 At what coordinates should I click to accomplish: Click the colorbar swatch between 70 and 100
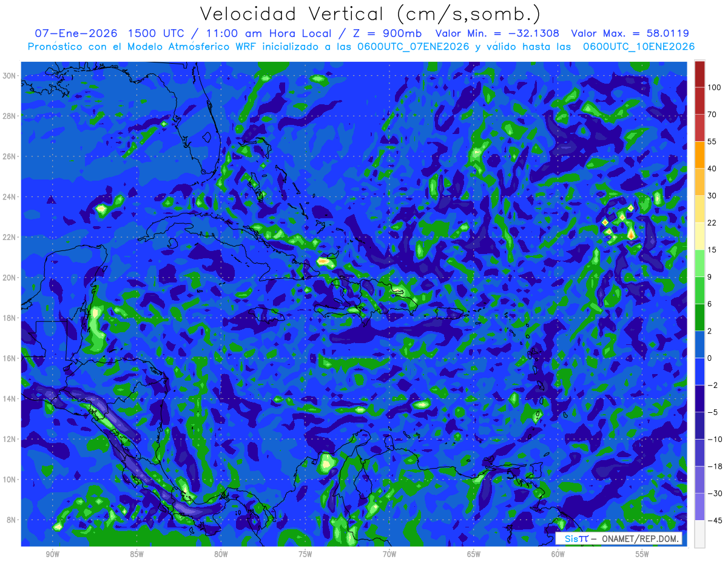click(699, 101)
